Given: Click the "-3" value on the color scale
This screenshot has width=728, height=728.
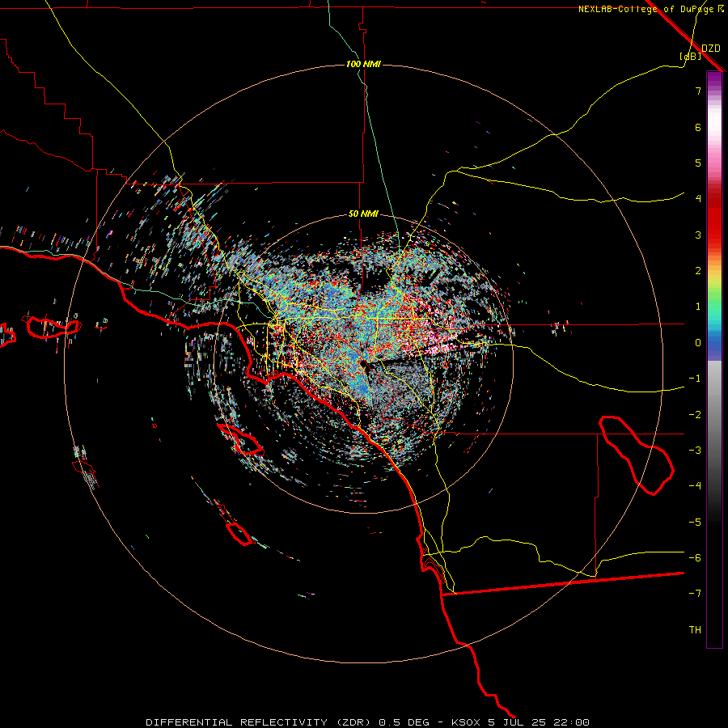Looking at the screenshot, I should (695, 451).
